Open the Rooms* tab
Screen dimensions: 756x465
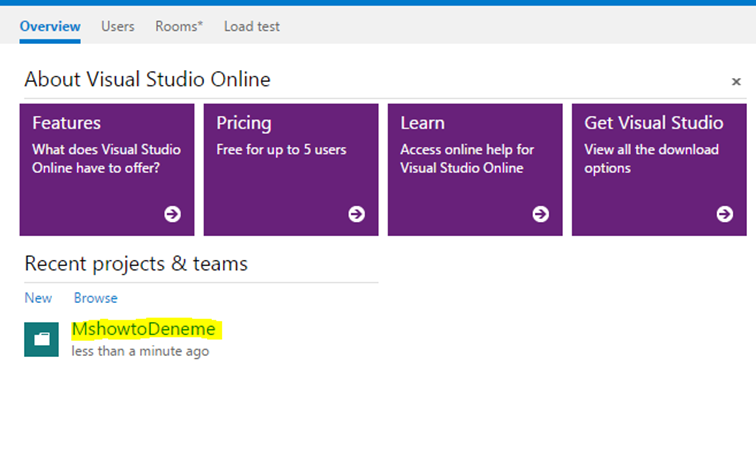click(x=179, y=27)
